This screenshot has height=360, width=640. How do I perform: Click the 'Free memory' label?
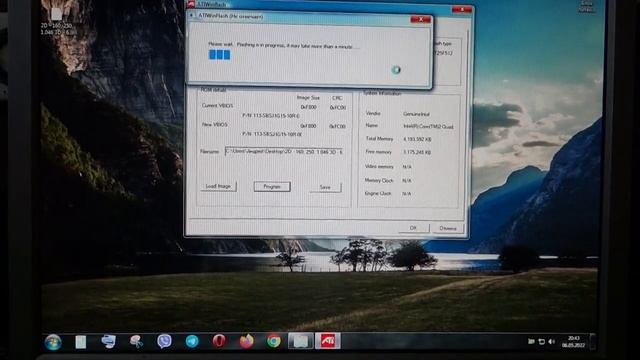(x=378, y=152)
